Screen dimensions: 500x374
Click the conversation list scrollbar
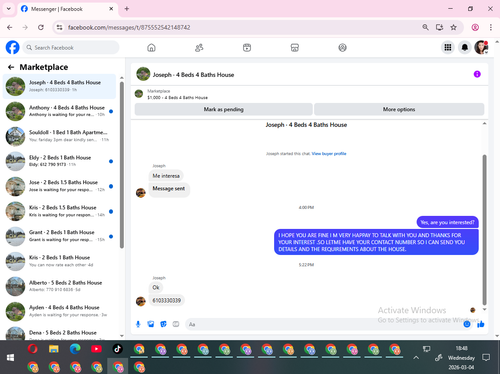point(122,165)
